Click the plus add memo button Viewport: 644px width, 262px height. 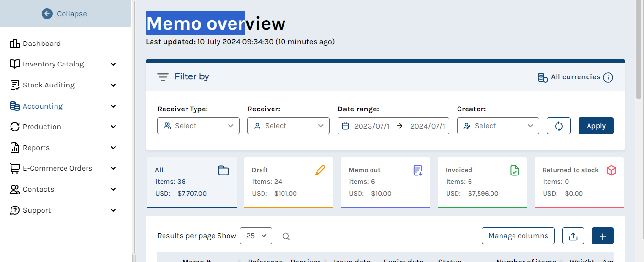pyautogui.click(x=603, y=236)
